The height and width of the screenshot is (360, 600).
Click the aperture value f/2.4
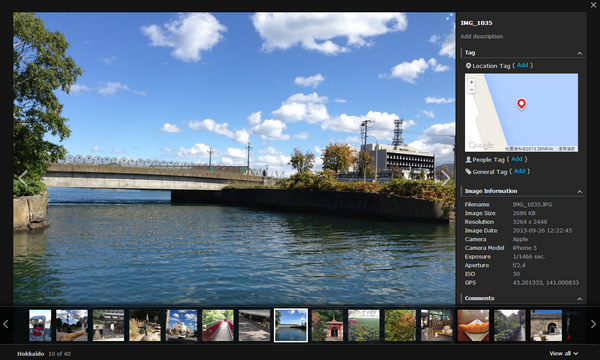tap(519, 266)
